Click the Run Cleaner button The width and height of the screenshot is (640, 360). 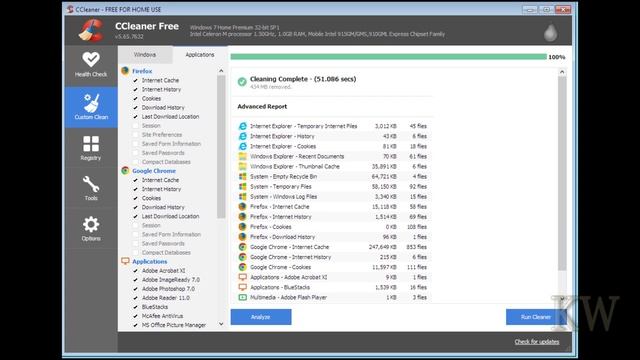click(x=536, y=317)
